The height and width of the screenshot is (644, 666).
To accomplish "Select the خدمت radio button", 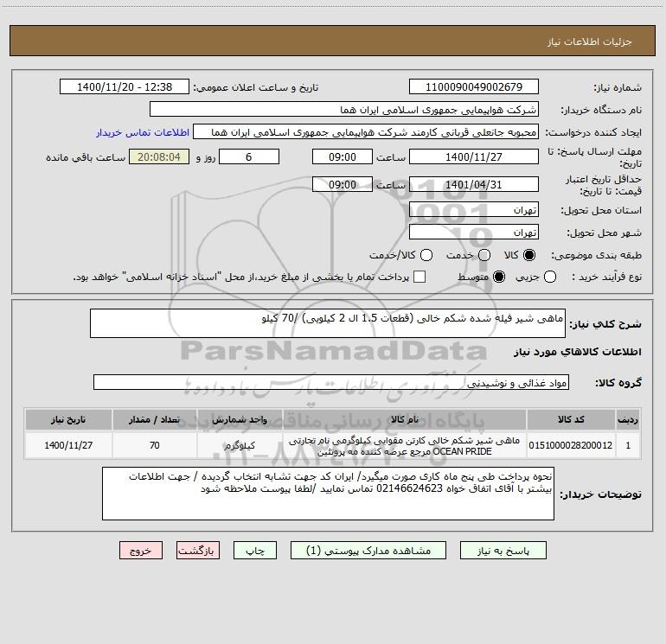I will pos(484,255).
